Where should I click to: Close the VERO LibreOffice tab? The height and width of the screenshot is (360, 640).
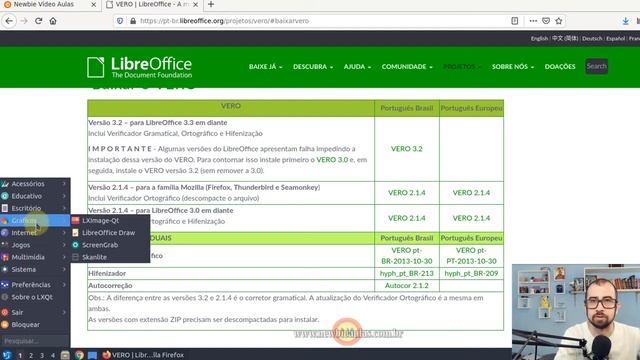coord(196,4)
